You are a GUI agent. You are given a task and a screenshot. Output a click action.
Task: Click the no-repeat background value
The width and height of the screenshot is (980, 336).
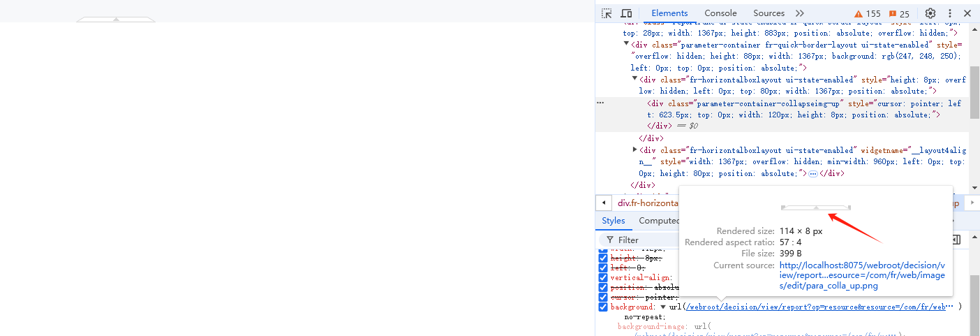(646, 316)
